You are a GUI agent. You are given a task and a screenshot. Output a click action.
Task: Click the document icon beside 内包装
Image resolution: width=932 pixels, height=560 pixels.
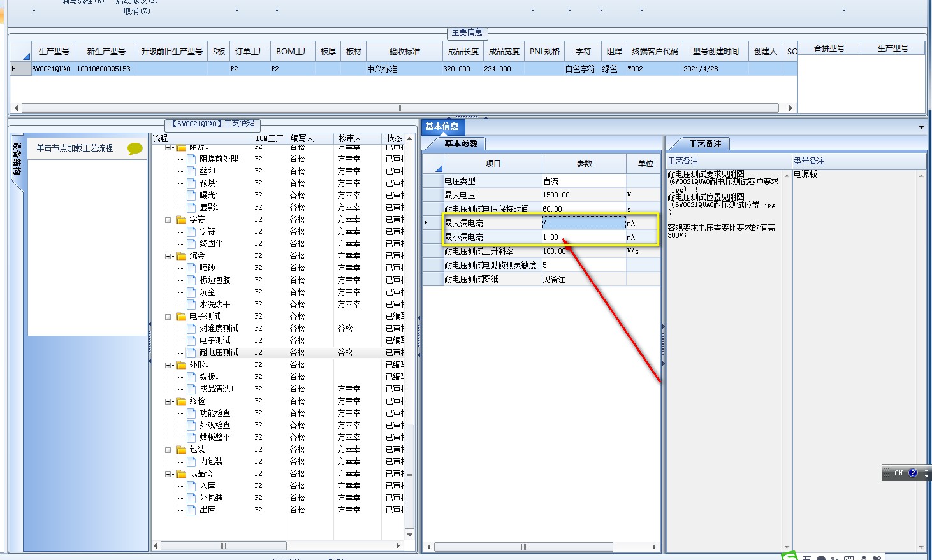point(191,461)
